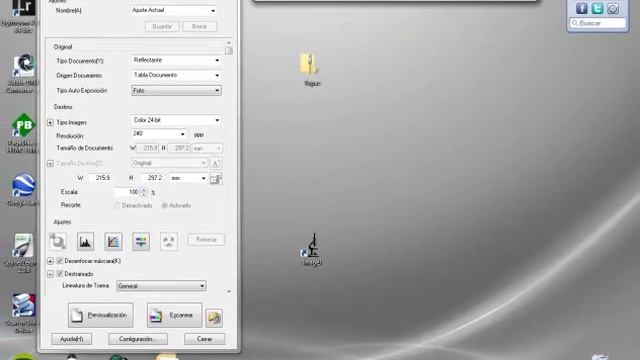The width and height of the screenshot is (640, 360).
Task: Click the Previsualización button
Action: tap(100, 315)
